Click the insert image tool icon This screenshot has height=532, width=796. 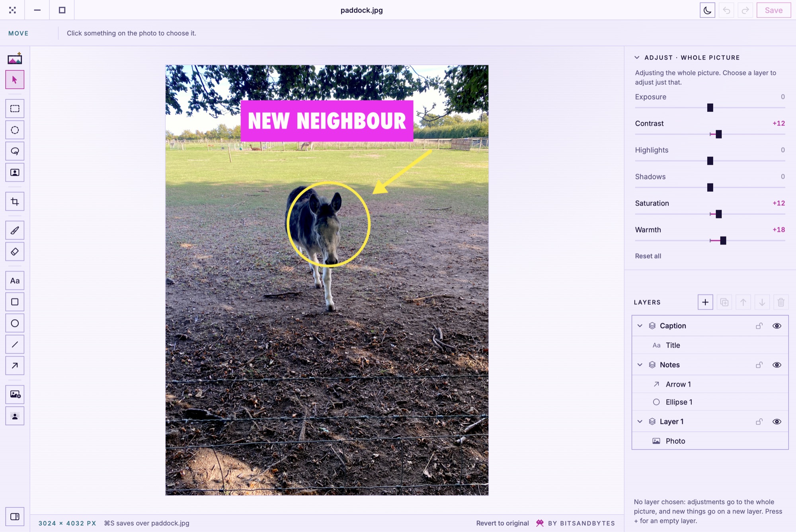click(15, 394)
